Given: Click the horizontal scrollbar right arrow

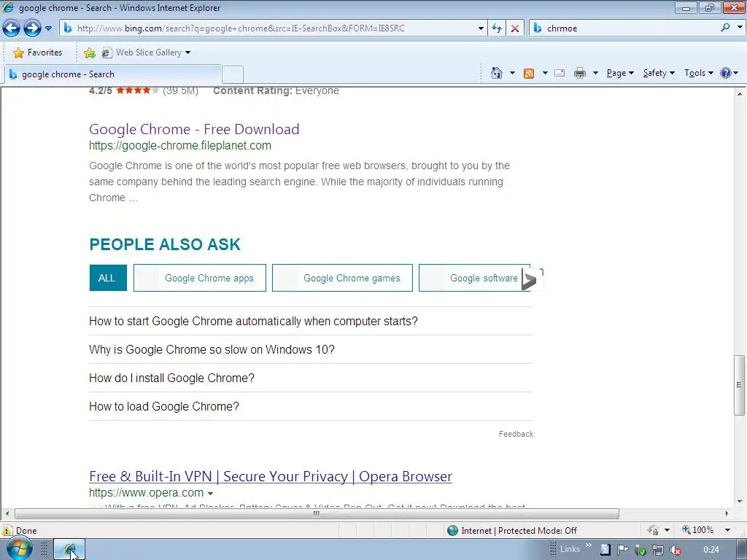Looking at the screenshot, I should click(727, 514).
